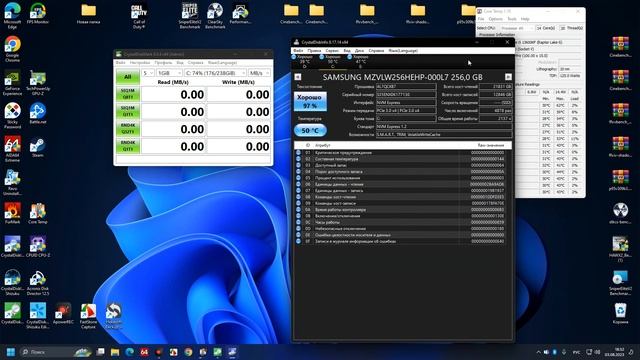Open Диск menu in CrystalDiskInfo
640x360 pixels.
(359, 51)
